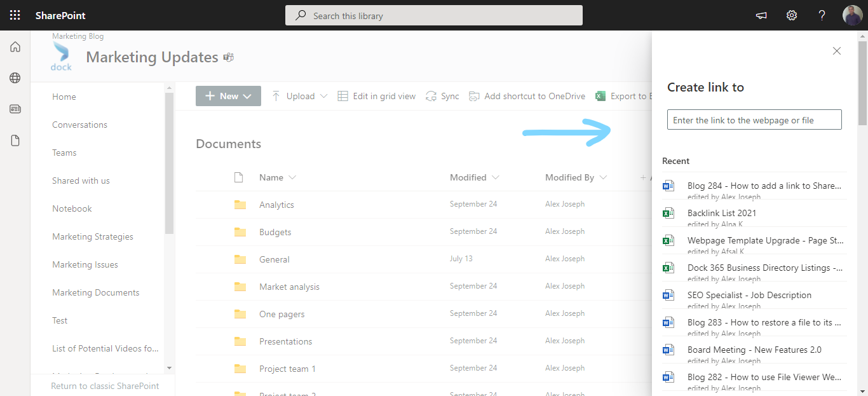Open the Help question mark icon
Image resolution: width=868 pixels, height=396 pixels.
tap(821, 15)
